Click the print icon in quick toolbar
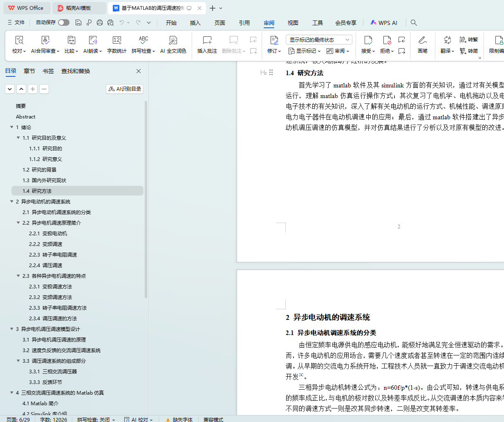The width and height of the screenshot is (504, 422). coord(100,23)
